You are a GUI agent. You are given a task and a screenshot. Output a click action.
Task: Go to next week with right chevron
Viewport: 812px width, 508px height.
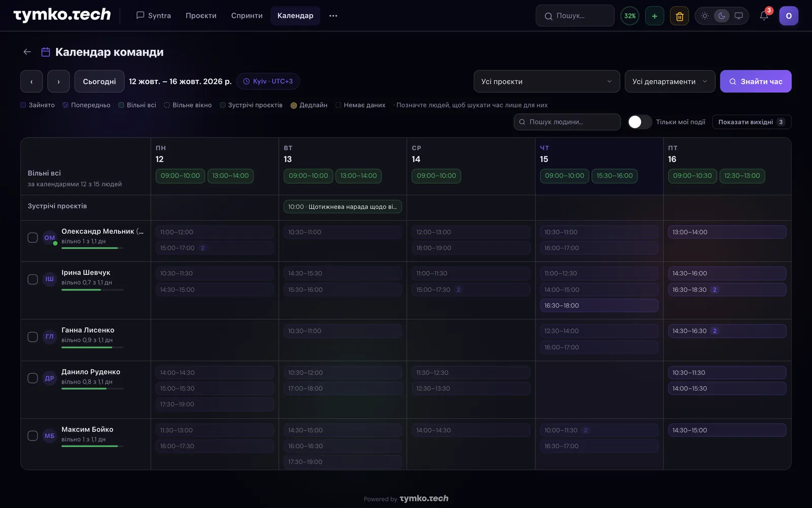[58, 81]
